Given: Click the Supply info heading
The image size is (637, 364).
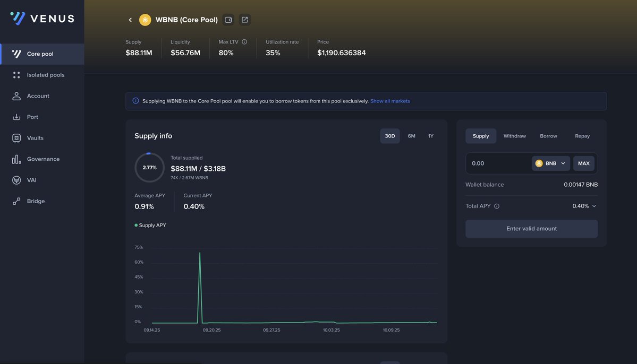Looking at the screenshot, I should [x=153, y=136].
